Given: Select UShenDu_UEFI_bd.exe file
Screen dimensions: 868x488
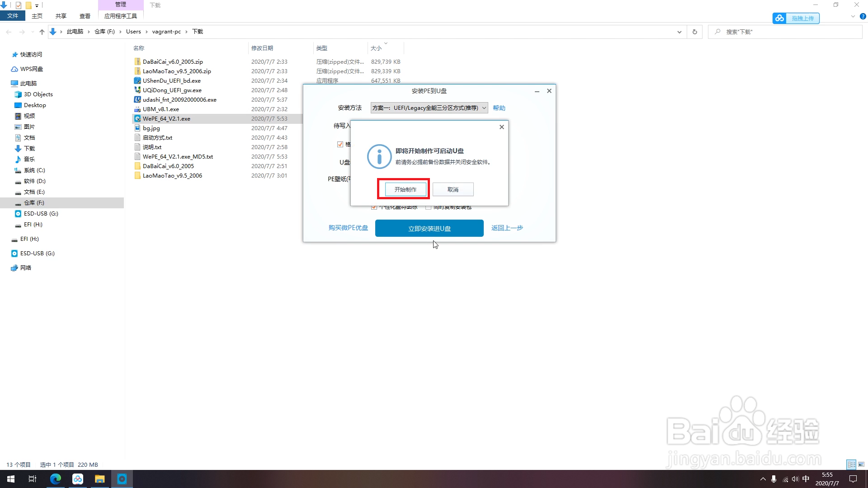Looking at the screenshot, I should [x=171, y=80].
